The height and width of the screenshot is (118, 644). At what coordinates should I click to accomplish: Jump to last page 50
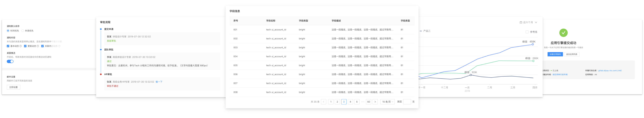click(x=369, y=102)
